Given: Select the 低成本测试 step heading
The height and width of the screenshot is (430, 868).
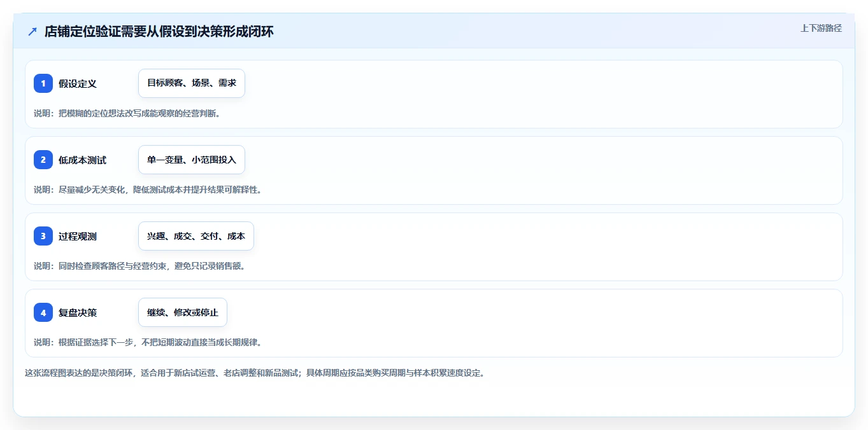Looking at the screenshot, I should pyautogui.click(x=82, y=160).
